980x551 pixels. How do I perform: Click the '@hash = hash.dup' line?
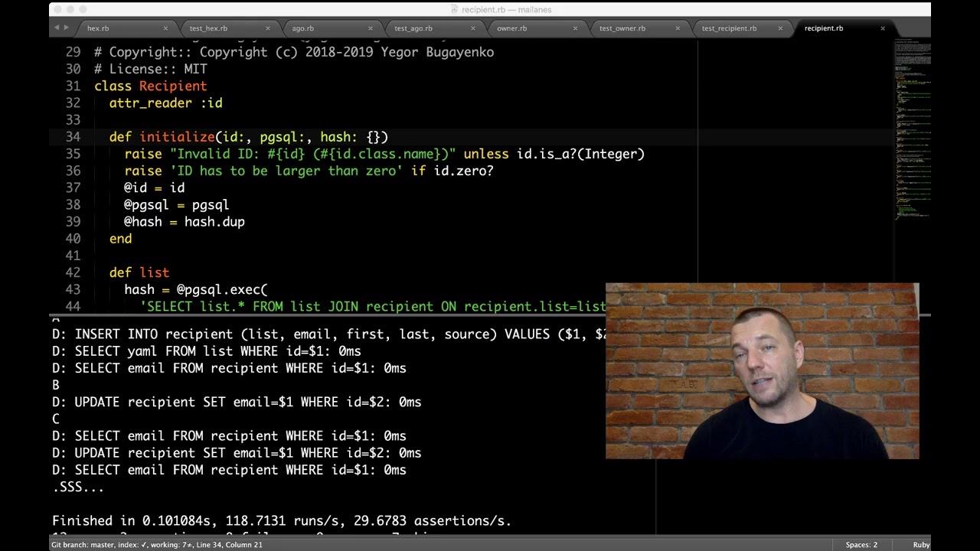pyautogui.click(x=185, y=222)
